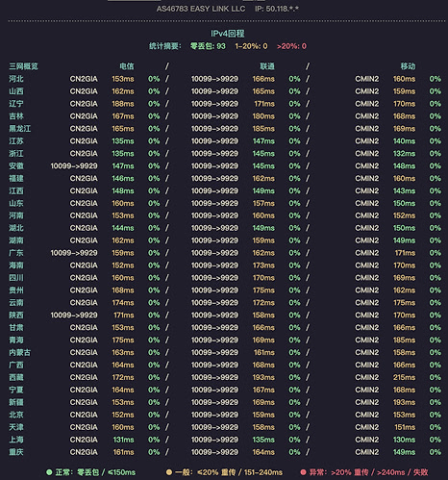The image size is (448, 480).
Task: Click 173ms 联通 latency in 海南 row
Action: (263, 265)
